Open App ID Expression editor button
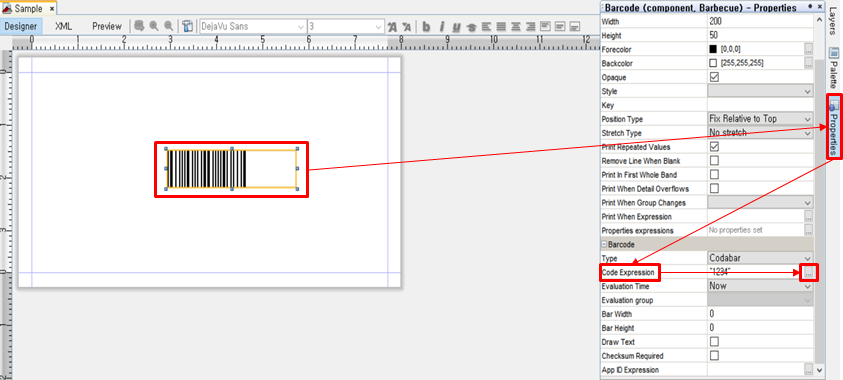This screenshot has width=843, height=380. (x=808, y=370)
